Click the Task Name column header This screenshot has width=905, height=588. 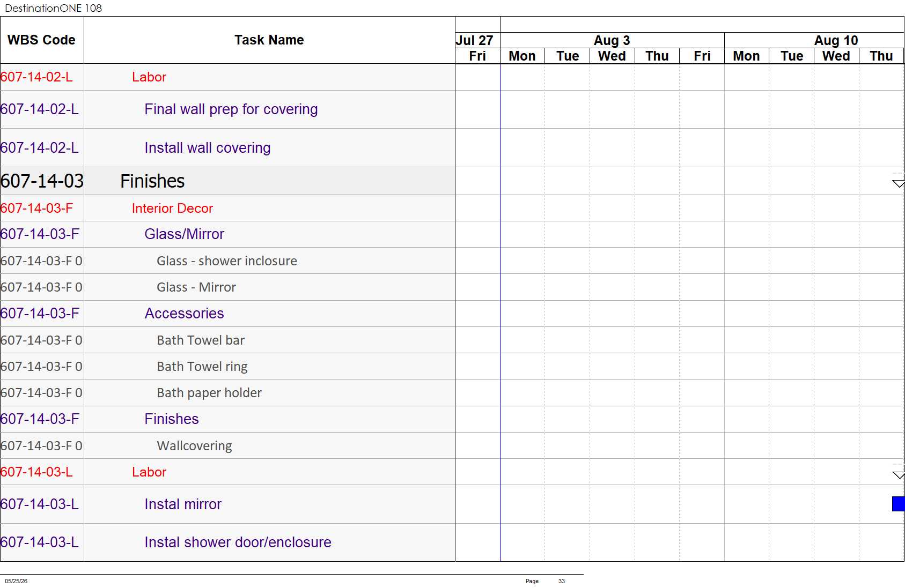[x=269, y=40]
